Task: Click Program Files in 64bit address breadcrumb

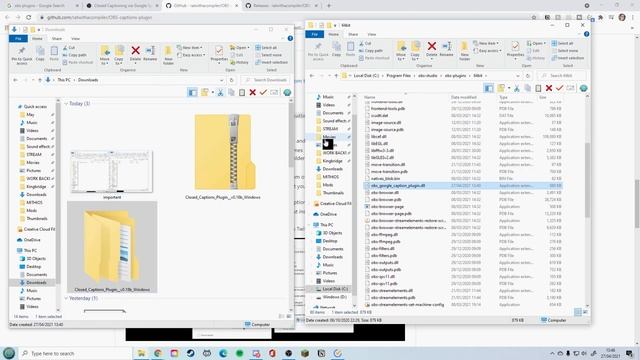Action: coord(398,76)
